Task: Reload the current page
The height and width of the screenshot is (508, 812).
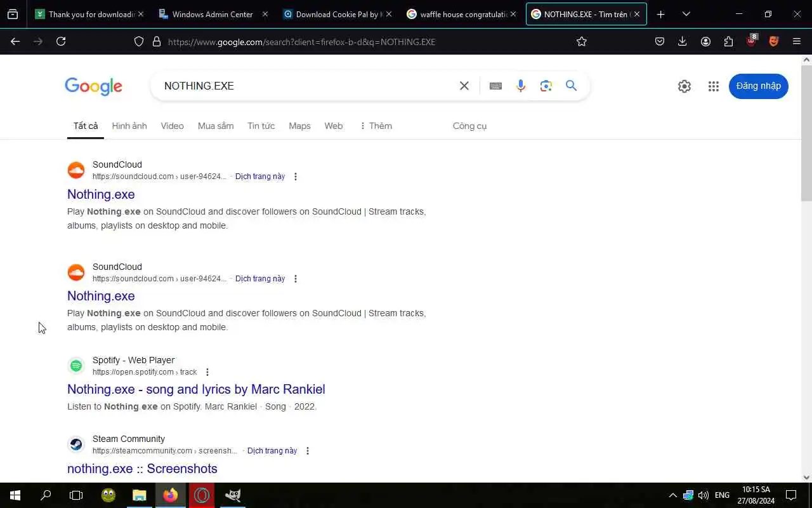Action: point(61,41)
